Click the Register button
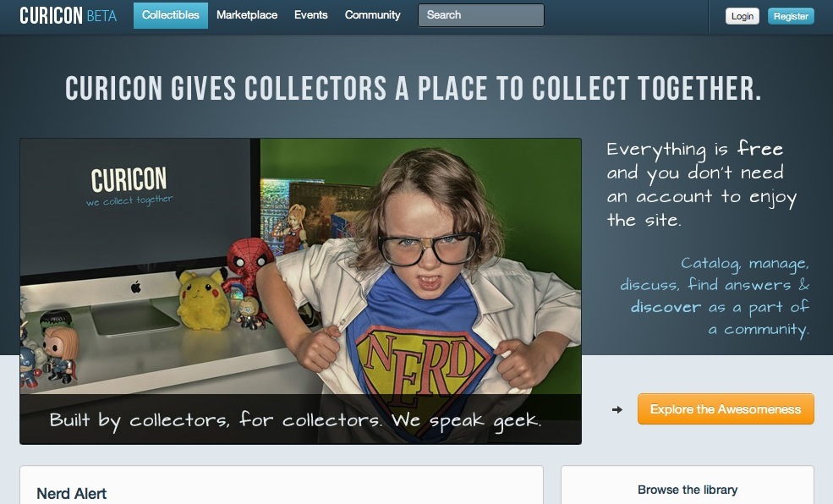This screenshot has width=833, height=504. pyautogui.click(x=791, y=16)
